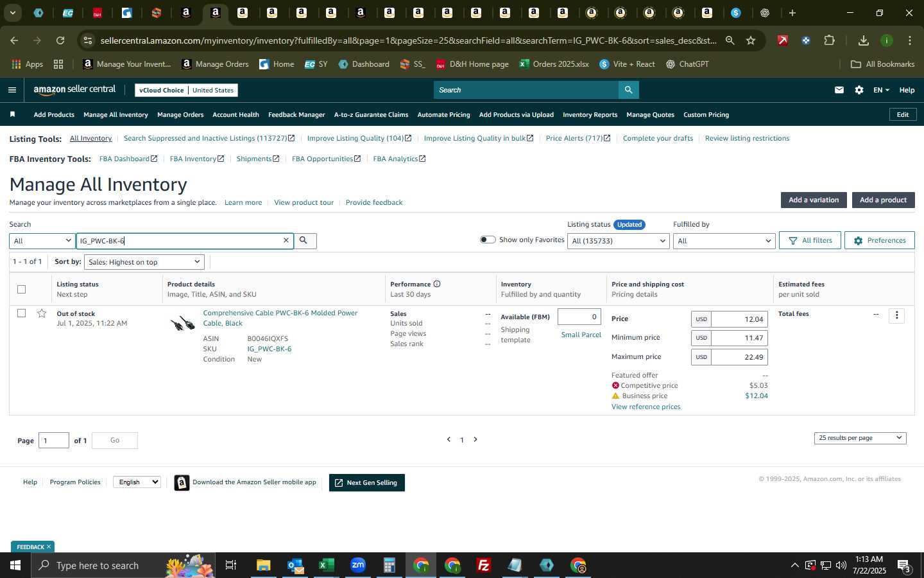Bookmark this page with the star icon
This screenshot has height=578, width=924.
click(x=751, y=40)
